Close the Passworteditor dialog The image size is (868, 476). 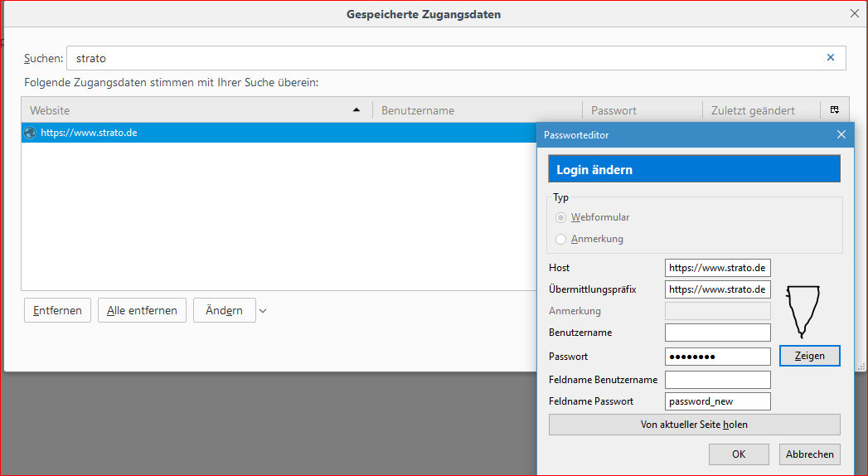click(x=841, y=134)
